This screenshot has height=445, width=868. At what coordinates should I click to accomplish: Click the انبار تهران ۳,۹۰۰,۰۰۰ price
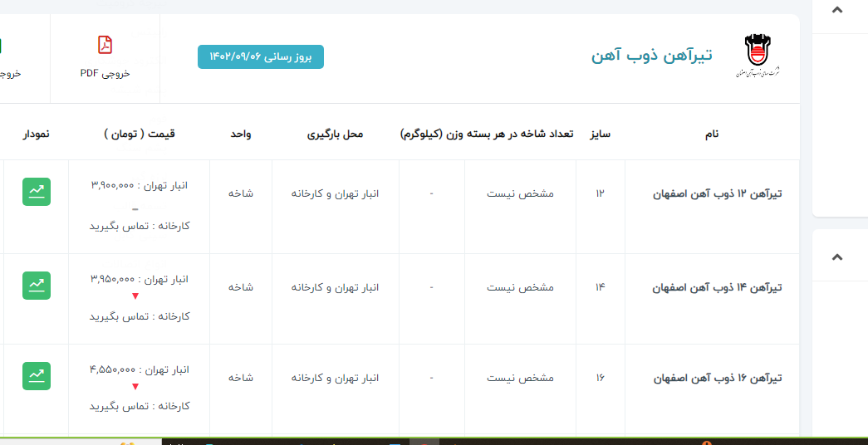(139, 185)
